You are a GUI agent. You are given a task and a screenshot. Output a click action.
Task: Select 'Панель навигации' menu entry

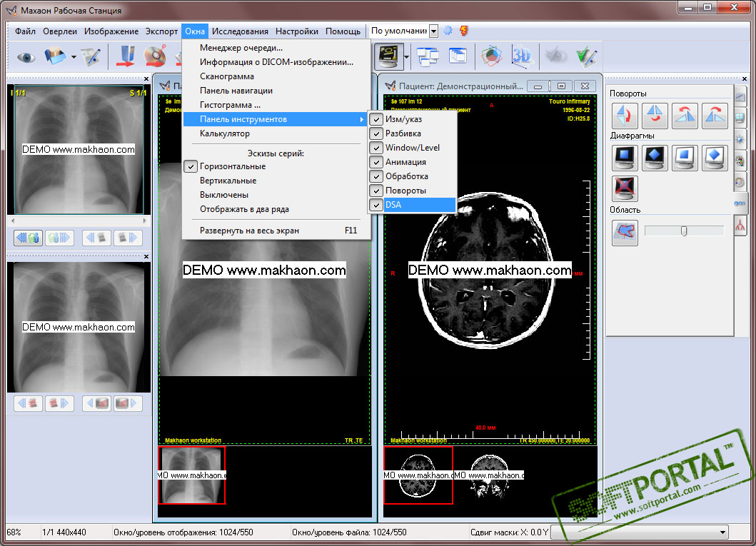tap(276, 91)
